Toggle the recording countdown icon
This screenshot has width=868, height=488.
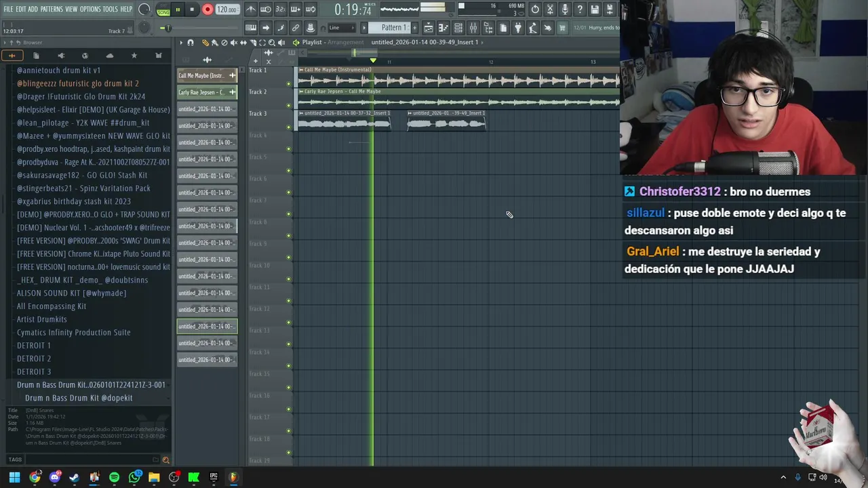pyautogui.click(x=280, y=9)
